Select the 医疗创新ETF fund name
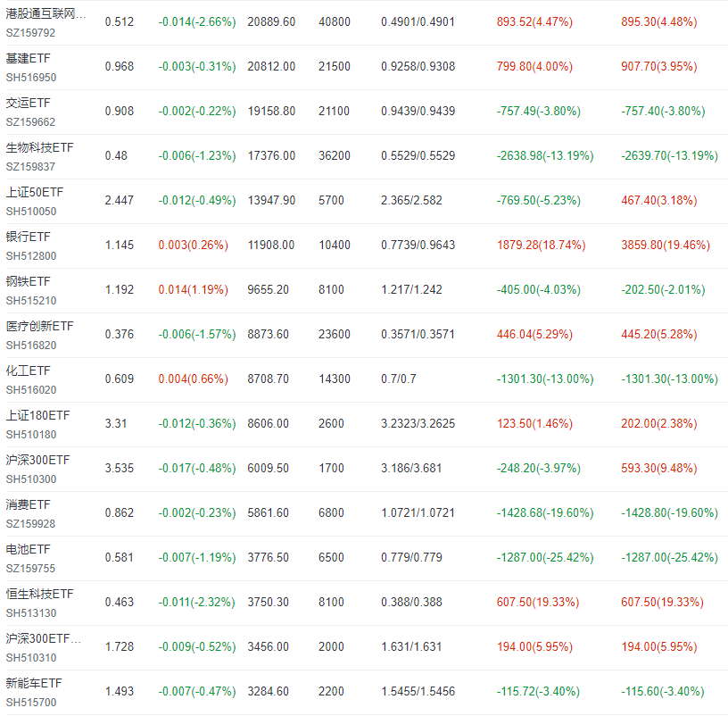This screenshot has width=728, height=716. point(39,326)
